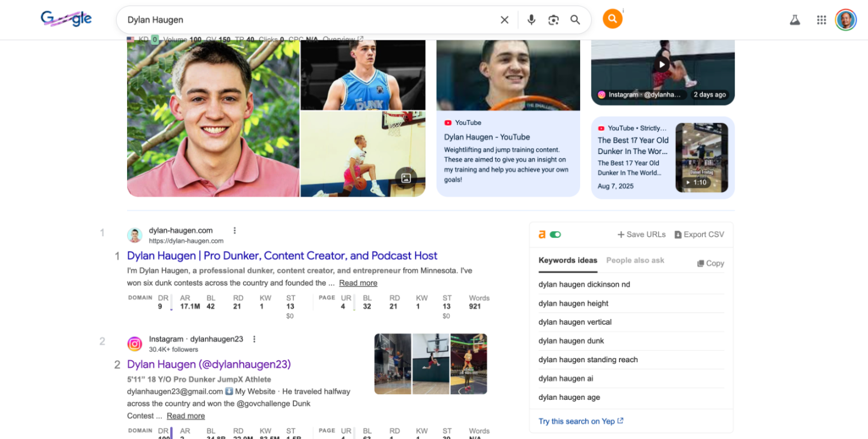The height and width of the screenshot is (439, 868).
Task: Click the orange extension search button beside the bar
Action: [612, 18]
